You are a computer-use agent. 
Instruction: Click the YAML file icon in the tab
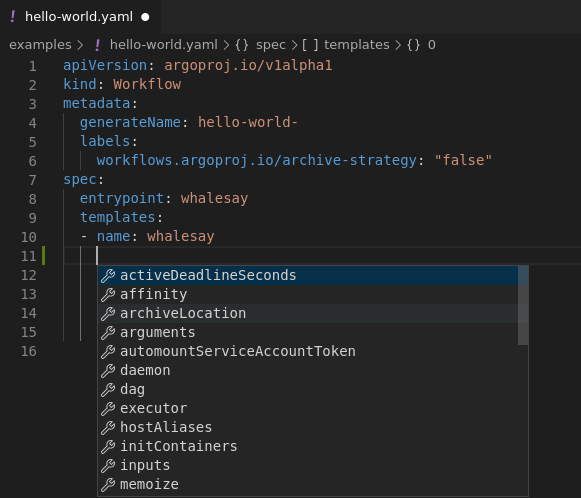click(x=13, y=17)
